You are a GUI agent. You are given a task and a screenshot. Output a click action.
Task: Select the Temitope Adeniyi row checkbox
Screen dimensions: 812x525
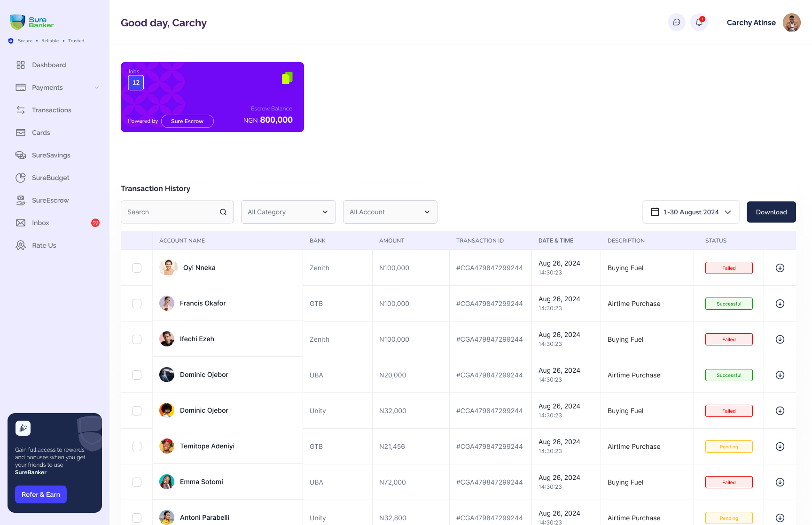137,447
